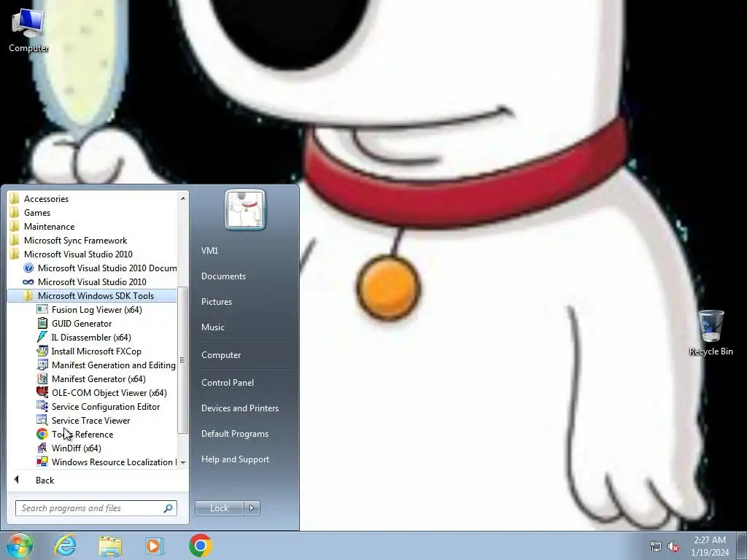This screenshot has height=560, width=747.
Task: Click Install Microsoft FXCop icon
Action: (x=42, y=351)
